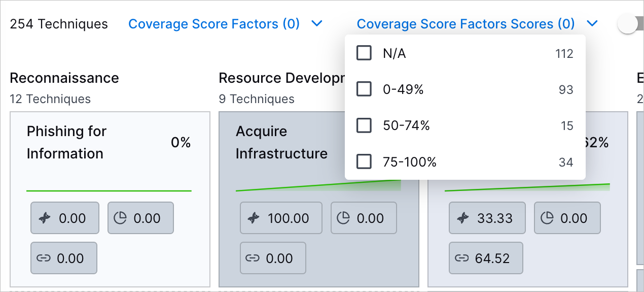
Task: Click the Resource Development column heading
Action: click(281, 78)
